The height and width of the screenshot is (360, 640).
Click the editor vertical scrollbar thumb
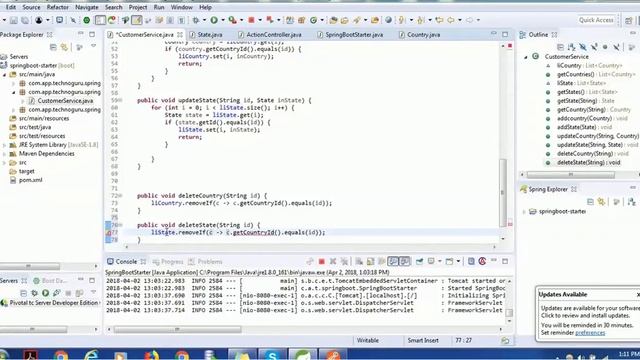tap(503, 193)
